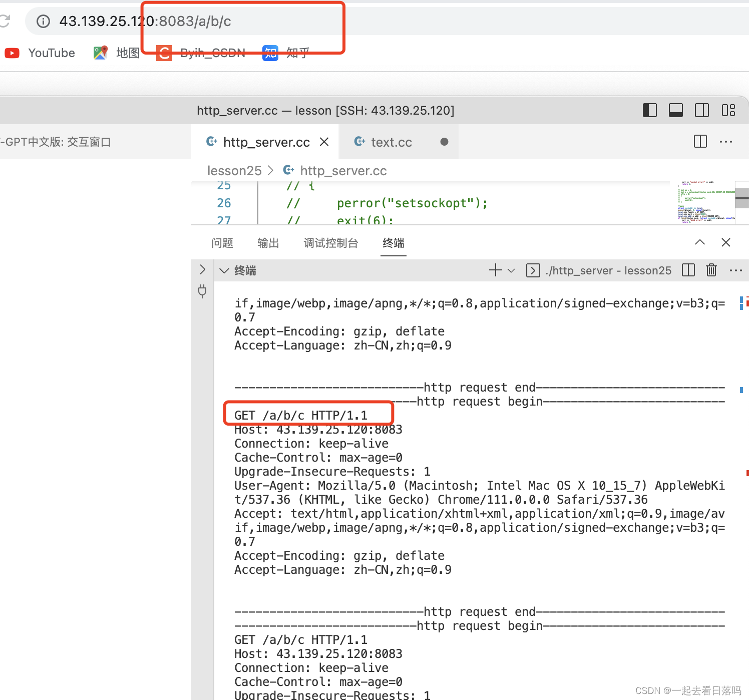
Task: Open terminal more actions ellipsis
Action: pyautogui.click(x=736, y=270)
